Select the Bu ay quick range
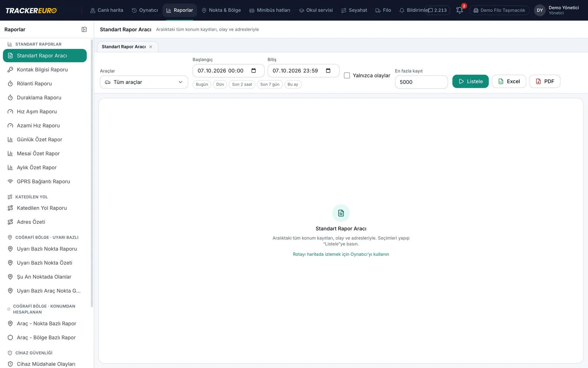Image resolution: width=588 pixels, height=368 pixels. click(x=293, y=84)
